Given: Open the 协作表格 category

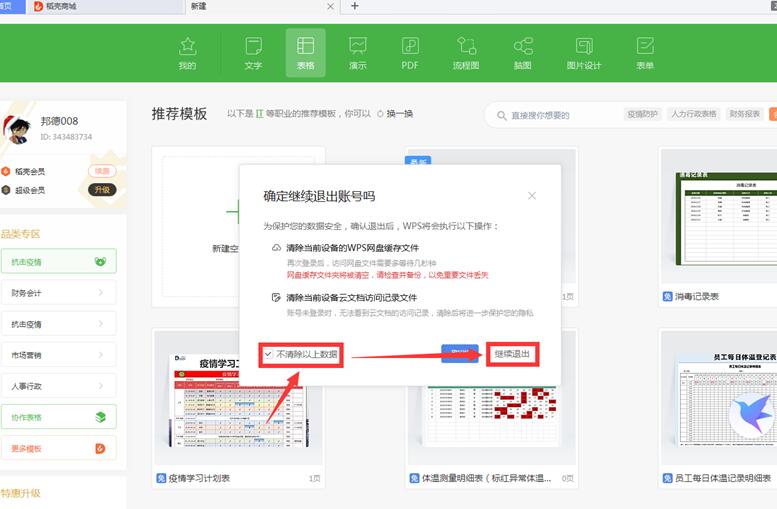Looking at the screenshot, I should 58,417.
